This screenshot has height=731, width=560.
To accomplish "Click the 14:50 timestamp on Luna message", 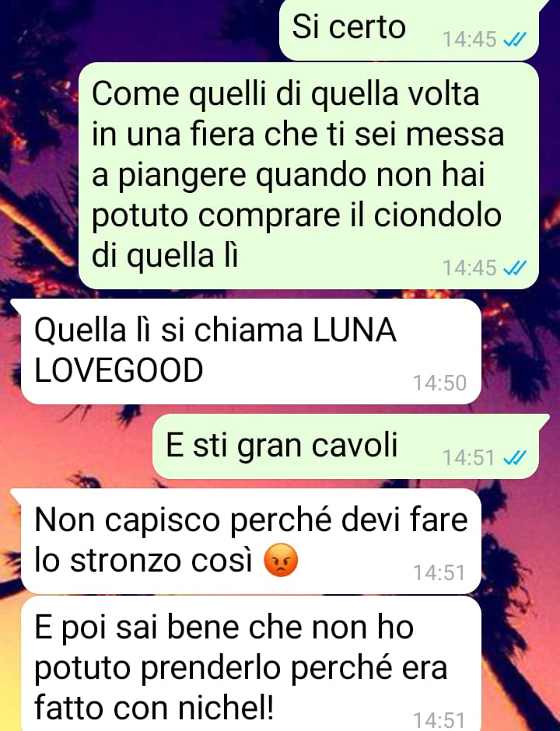I will coord(439,383).
